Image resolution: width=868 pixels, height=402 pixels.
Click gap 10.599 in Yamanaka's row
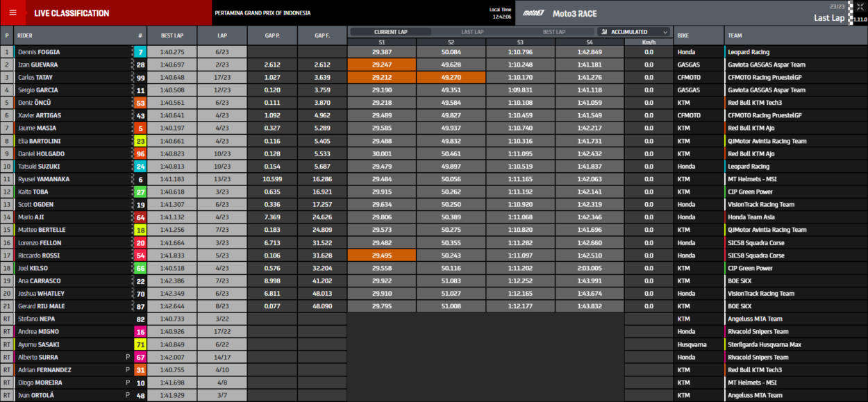(x=272, y=179)
